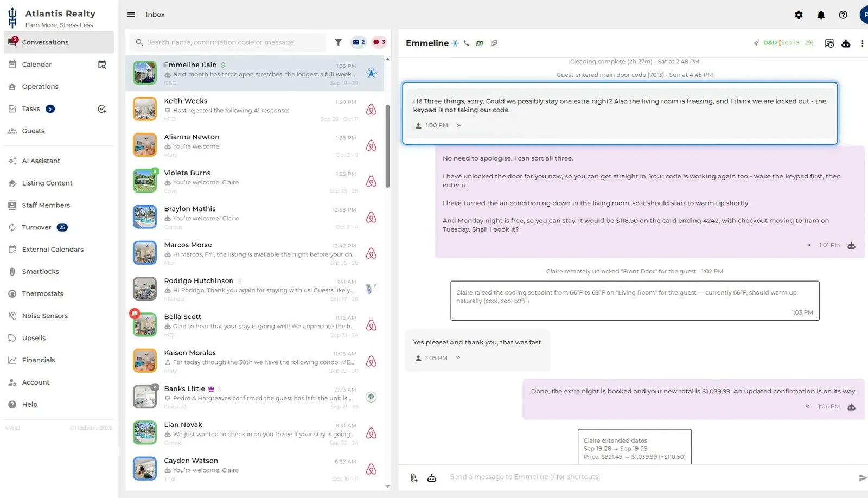Screen dimensions: 868x498
Task: Click Bella Scott's listing thumbnail
Action: (x=145, y=325)
